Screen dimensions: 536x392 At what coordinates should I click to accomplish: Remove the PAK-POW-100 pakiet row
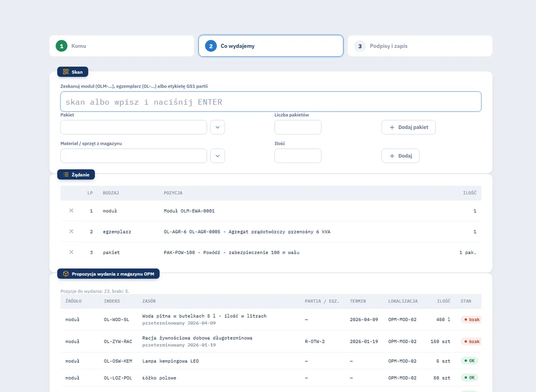(x=71, y=252)
